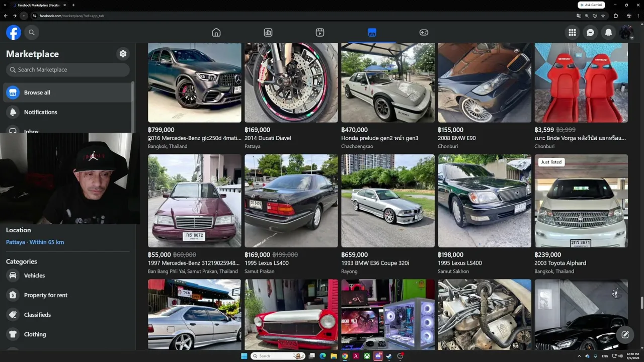Open the 1997 Mercedes-Benz listing photo
Screen dimensions: 644x362
click(x=195, y=201)
